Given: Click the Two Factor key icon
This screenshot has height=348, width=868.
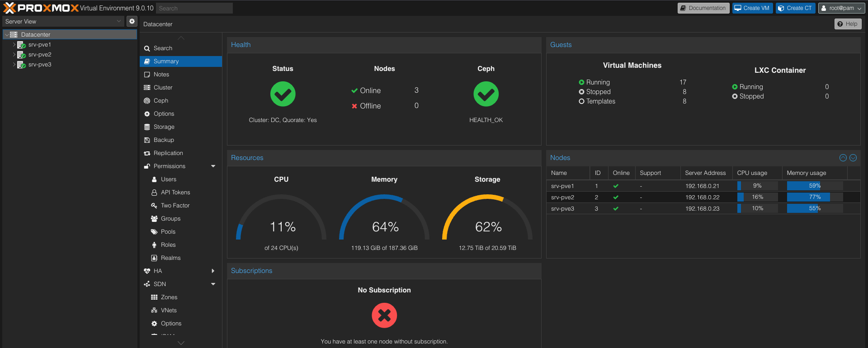Looking at the screenshot, I should [x=154, y=206].
